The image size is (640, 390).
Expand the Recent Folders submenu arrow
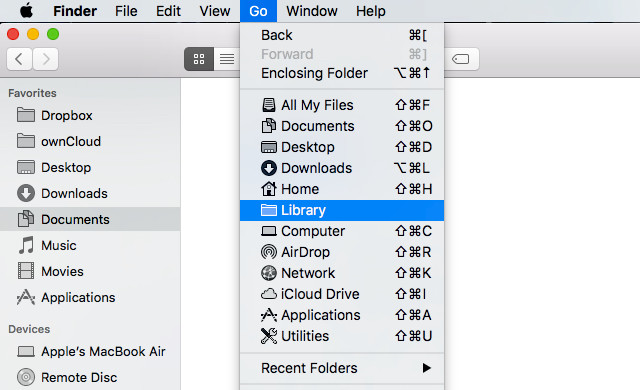point(427,368)
